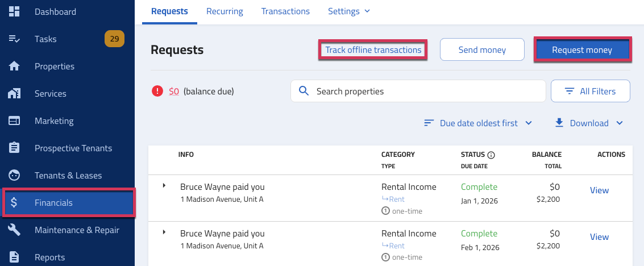Click the BALANCE column header

[x=547, y=155]
